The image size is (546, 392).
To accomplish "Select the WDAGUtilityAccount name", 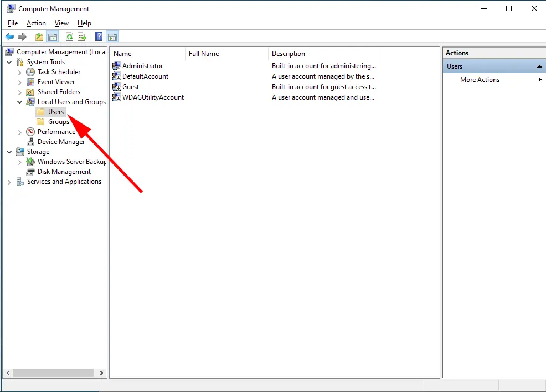I will pos(153,97).
